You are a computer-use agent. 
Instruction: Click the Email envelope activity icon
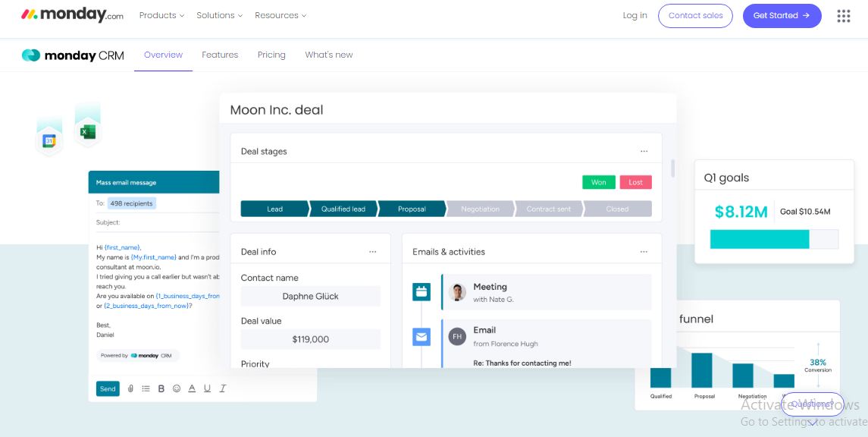coord(421,337)
